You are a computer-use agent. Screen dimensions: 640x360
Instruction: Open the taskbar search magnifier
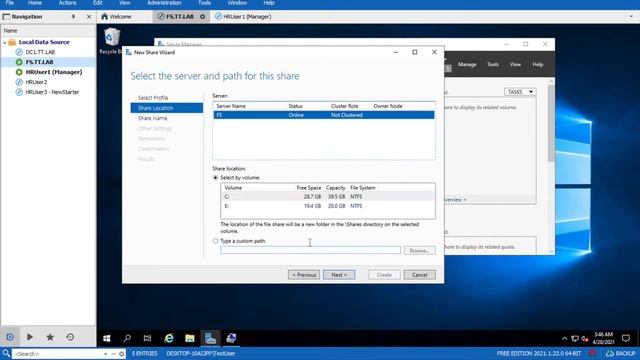tap(127, 338)
